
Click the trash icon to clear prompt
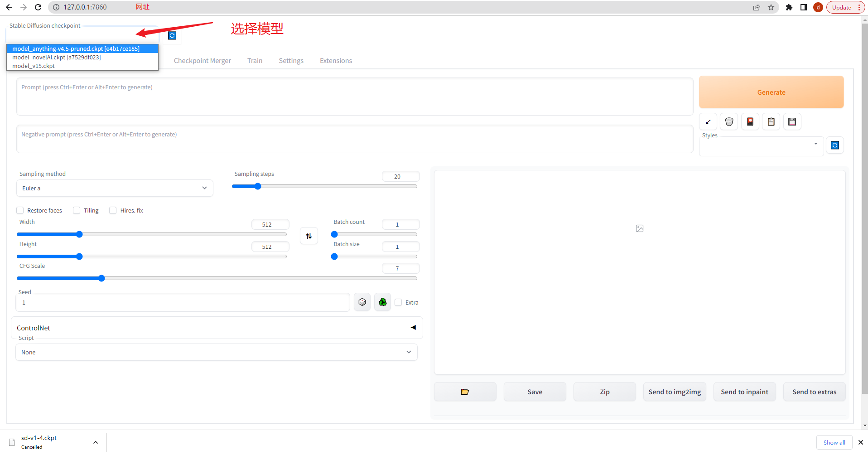pos(729,122)
